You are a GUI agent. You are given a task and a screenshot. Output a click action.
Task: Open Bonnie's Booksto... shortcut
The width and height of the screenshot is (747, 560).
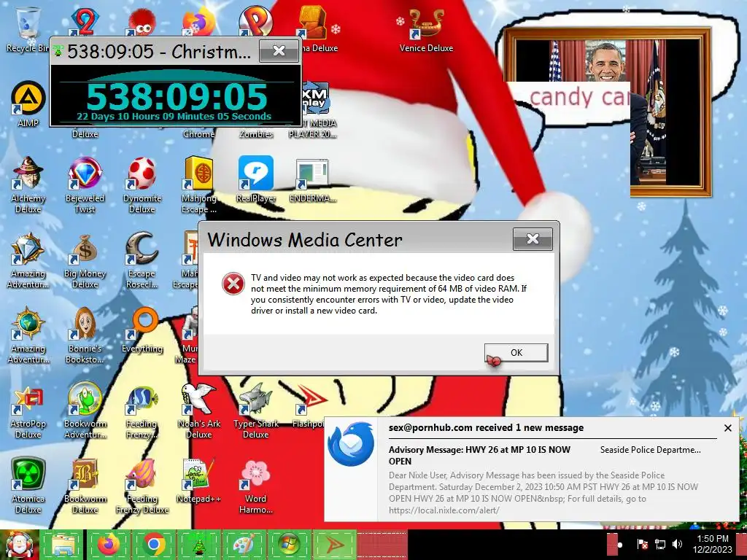tap(85, 335)
